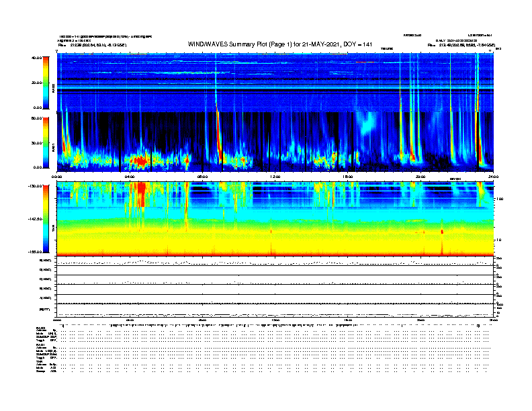Click the 10 label on the TNR right axis
Viewport: 532px width, 411px height.
pos(498,240)
